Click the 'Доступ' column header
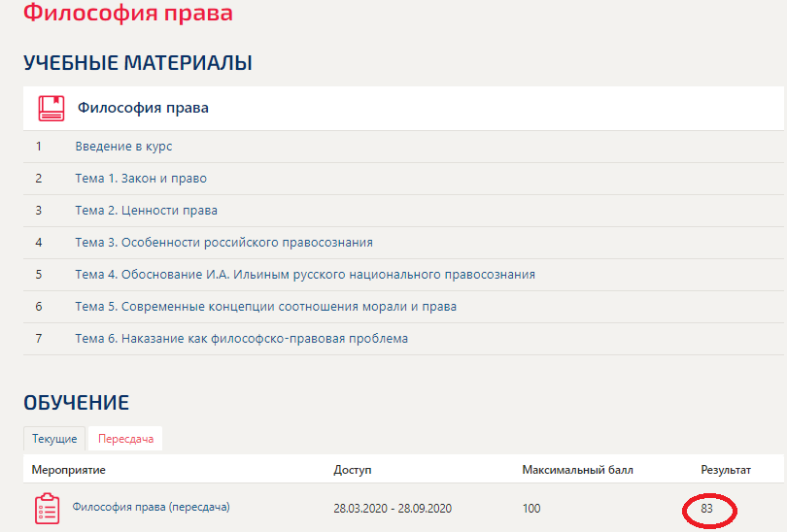This screenshot has height=532, width=787. click(x=353, y=470)
